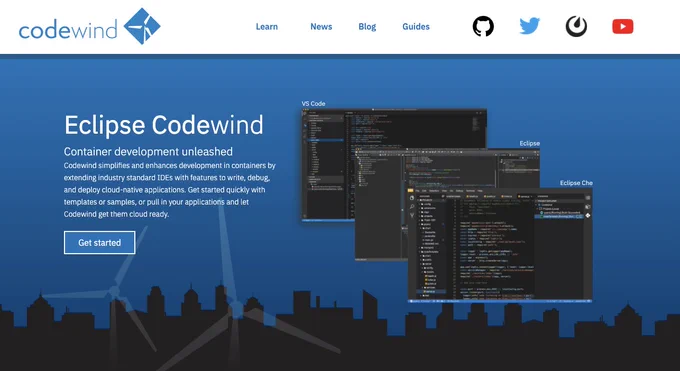
Task: Open the Twitter bird icon link
Action: pos(530,26)
